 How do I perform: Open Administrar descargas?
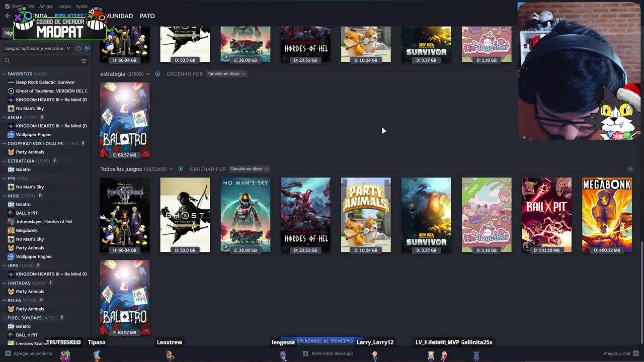(x=332, y=353)
